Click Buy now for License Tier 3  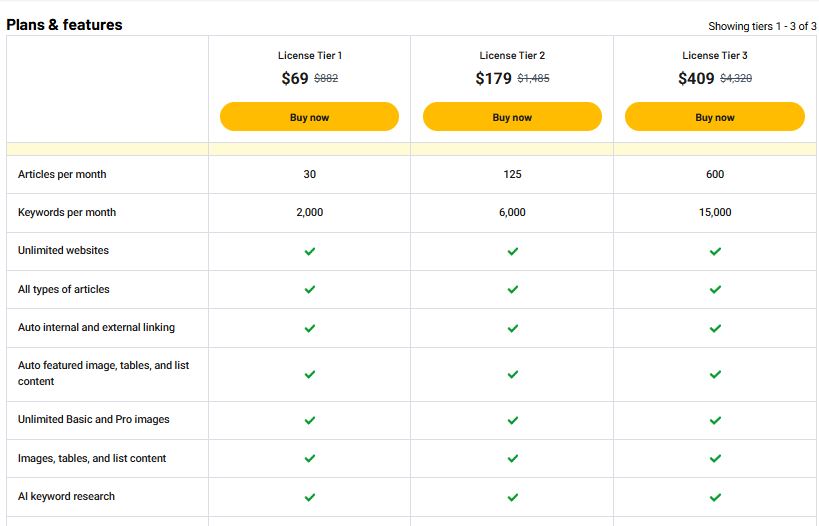coord(715,117)
